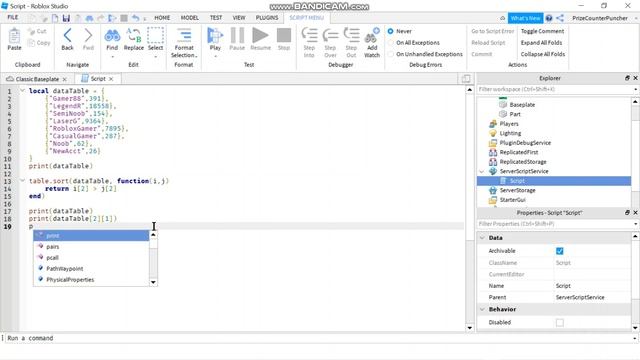Choose pairs from autocomplete list
This screenshot has height=360, width=640.
click(x=91, y=247)
